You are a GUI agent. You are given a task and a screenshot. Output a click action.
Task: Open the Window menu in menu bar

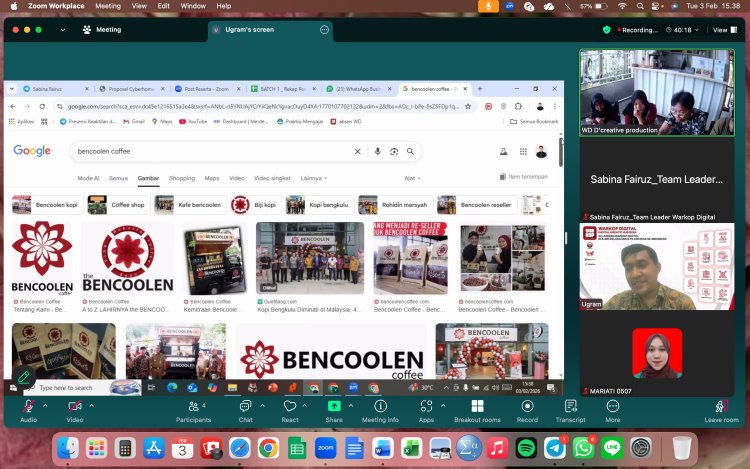tap(193, 6)
